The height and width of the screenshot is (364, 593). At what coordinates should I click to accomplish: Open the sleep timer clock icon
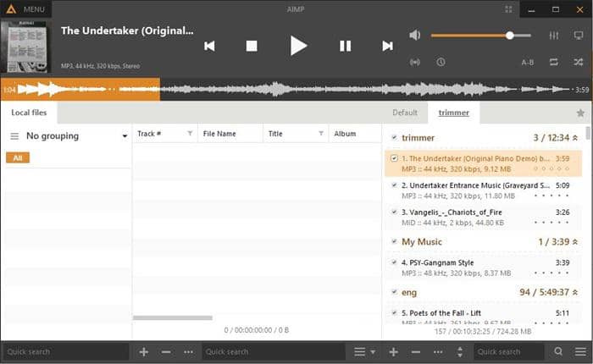[441, 62]
